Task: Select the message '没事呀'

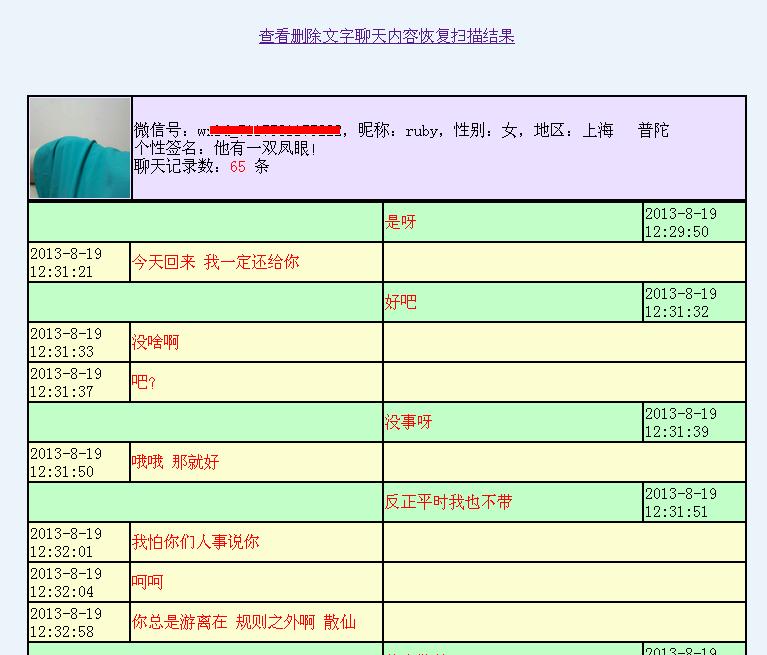Action: tap(409, 422)
